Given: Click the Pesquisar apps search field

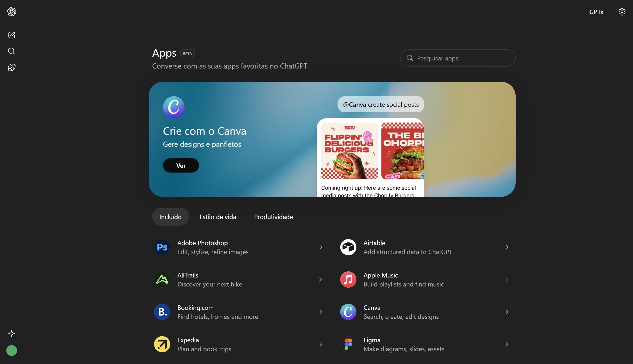Looking at the screenshot, I should (458, 58).
